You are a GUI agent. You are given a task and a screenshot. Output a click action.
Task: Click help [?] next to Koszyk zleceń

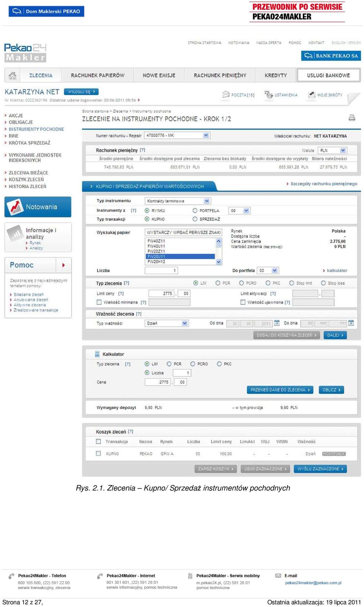[130, 432]
